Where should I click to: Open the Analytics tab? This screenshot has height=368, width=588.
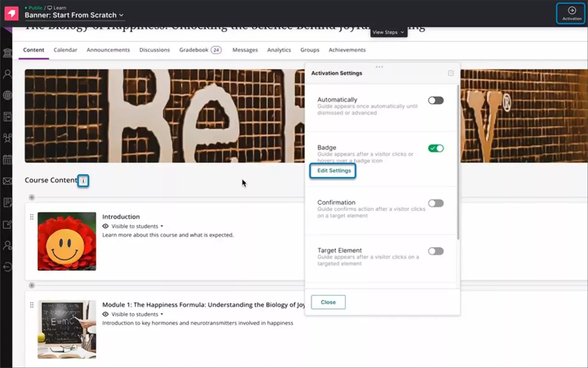click(279, 50)
